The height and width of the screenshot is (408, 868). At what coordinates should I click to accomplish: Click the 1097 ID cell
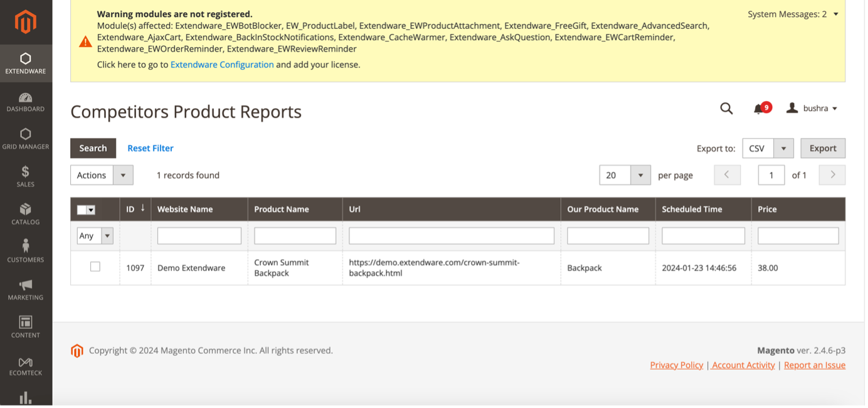click(x=135, y=268)
